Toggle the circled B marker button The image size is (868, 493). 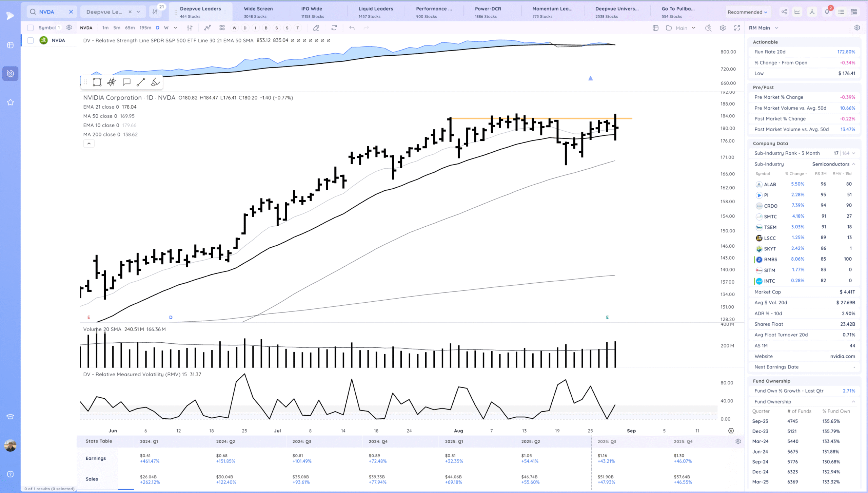266,28
